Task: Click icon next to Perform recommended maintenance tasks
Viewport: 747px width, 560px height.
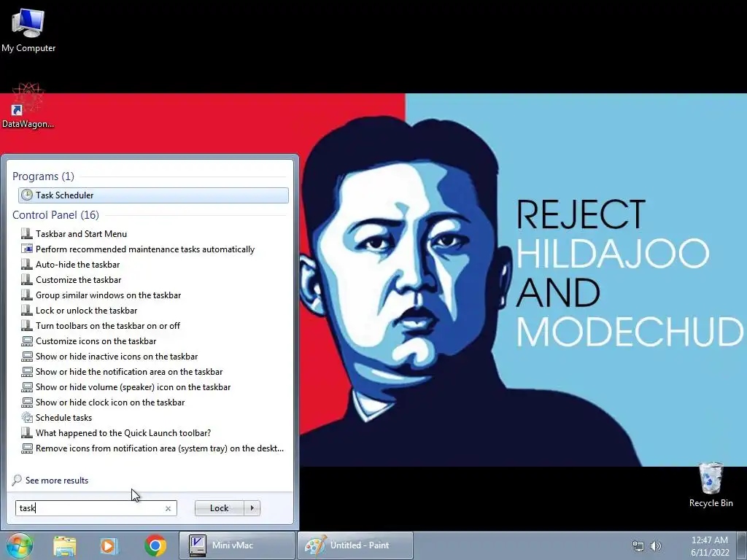Action: [27, 249]
